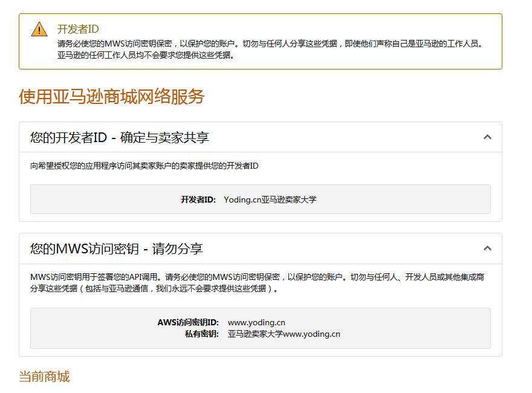Click the 私有密钥: field label

pyautogui.click(x=202, y=334)
